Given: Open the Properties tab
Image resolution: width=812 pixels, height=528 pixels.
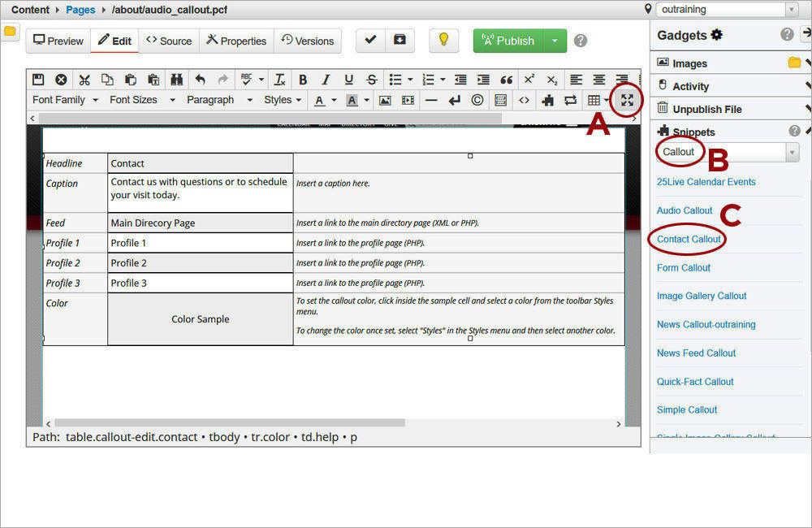Looking at the screenshot, I should [x=236, y=41].
